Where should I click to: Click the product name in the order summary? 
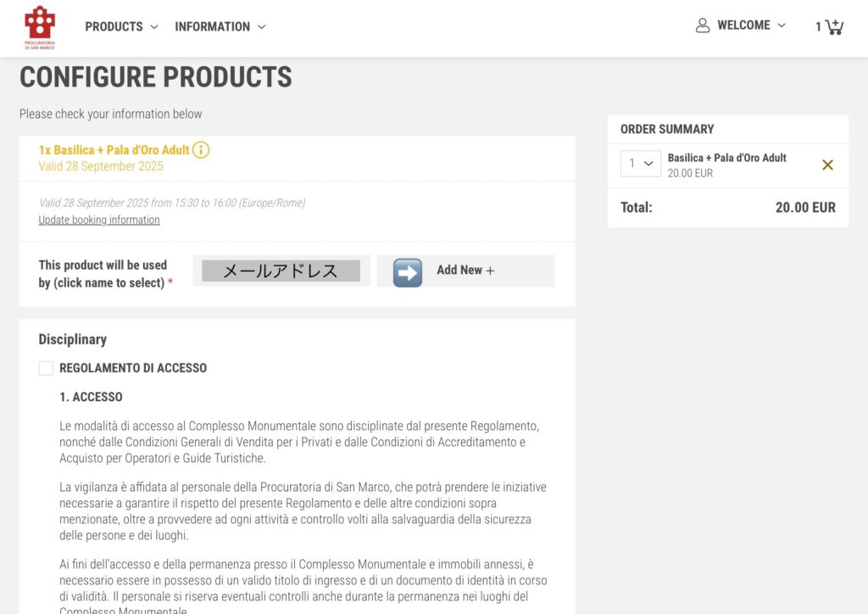726,158
